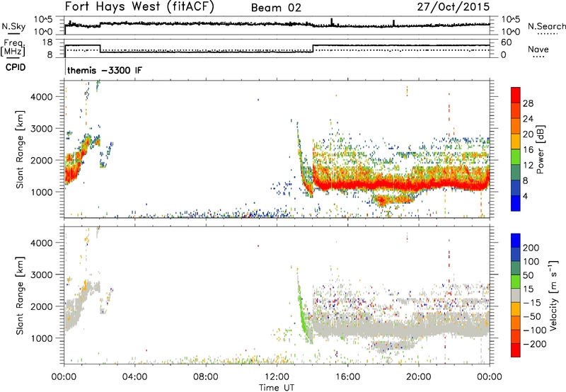Click the 'Beam 02' label
The height and width of the screenshot is (392, 566).
(x=276, y=8)
